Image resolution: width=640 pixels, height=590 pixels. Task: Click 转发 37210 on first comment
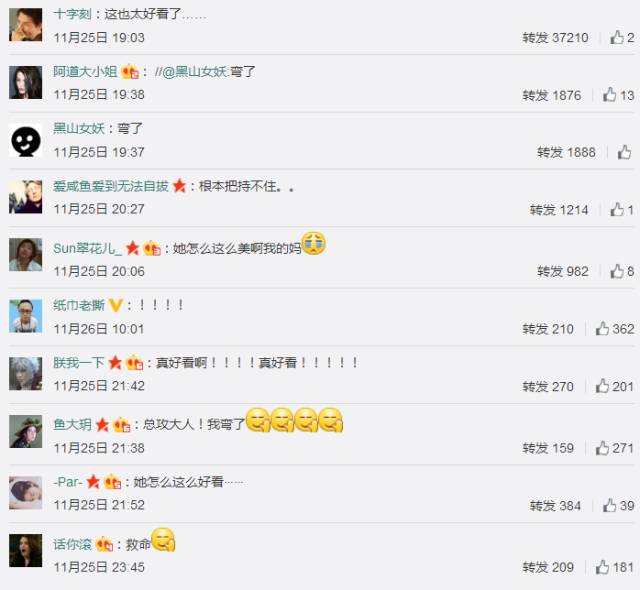(555, 38)
